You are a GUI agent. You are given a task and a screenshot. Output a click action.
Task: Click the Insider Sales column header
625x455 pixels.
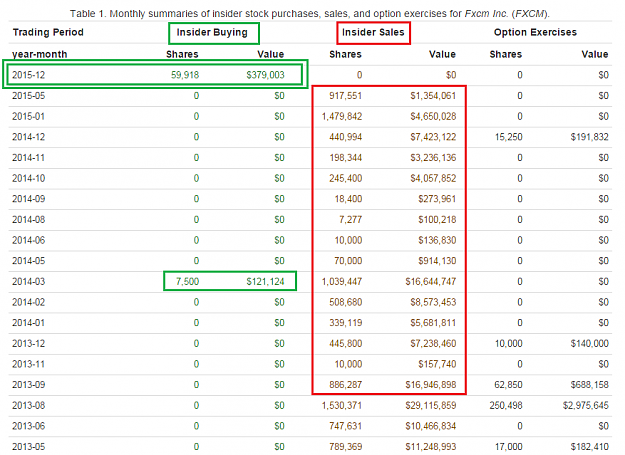point(373,32)
